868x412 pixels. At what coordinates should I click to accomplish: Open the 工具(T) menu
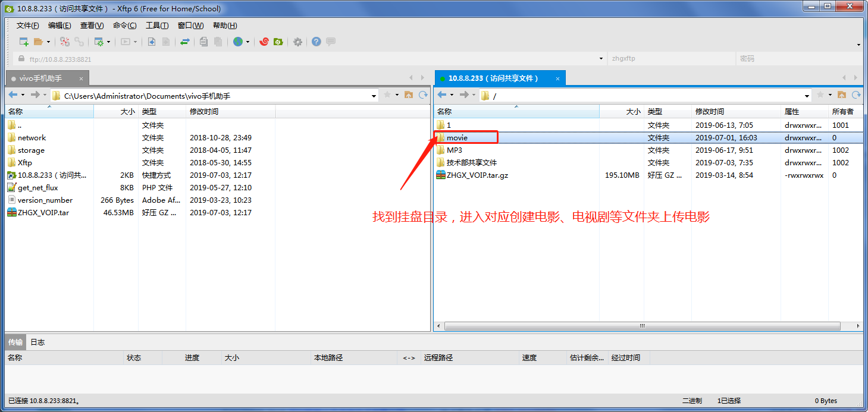click(x=156, y=26)
